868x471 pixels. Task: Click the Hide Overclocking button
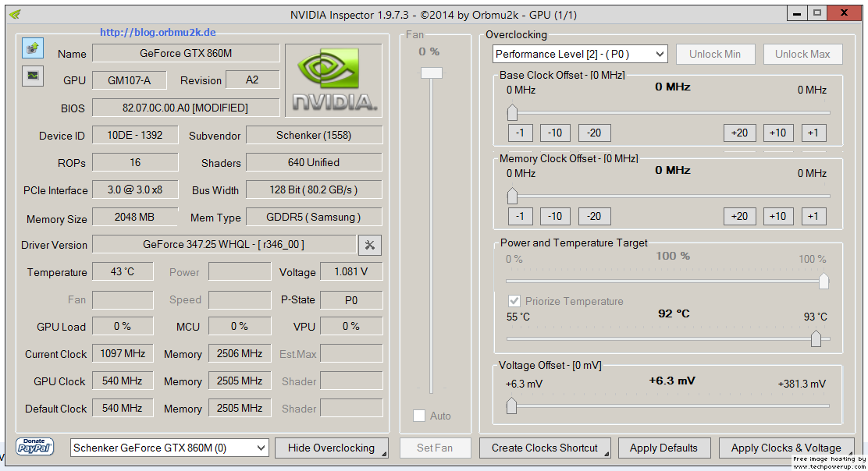[x=331, y=448]
